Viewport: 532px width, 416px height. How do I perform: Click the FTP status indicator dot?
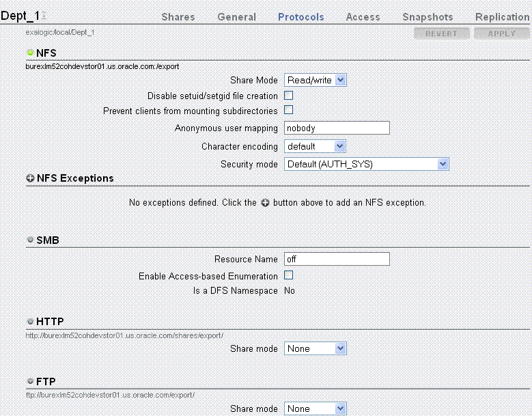tap(30, 381)
